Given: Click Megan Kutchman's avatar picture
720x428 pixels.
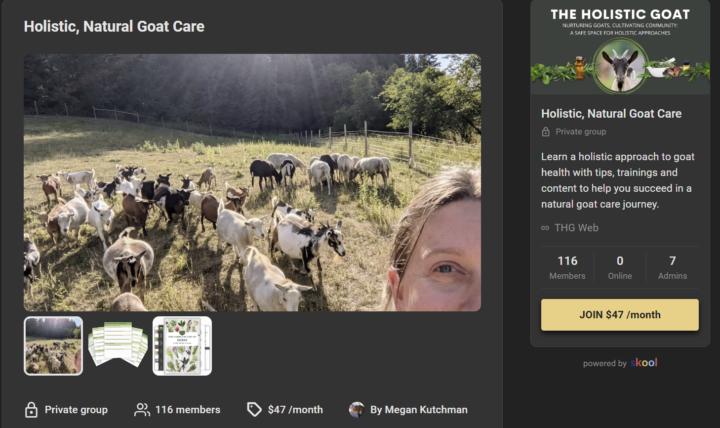Looking at the screenshot, I should (x=356, y=409).
